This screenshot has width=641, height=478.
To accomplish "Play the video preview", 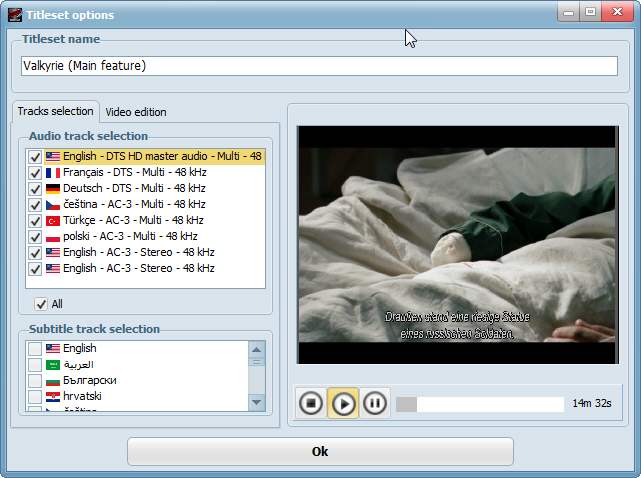I will [x=343, y=404].
